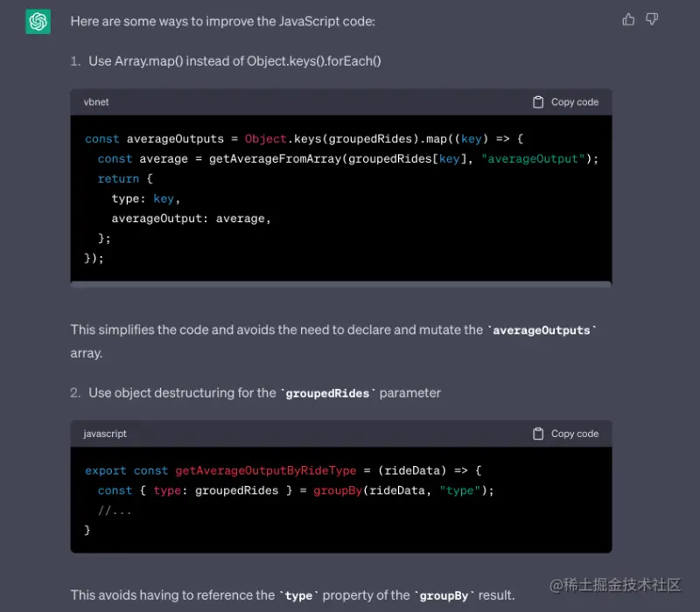Click inline code 'groupBy' in last paragraph

(444, 595)
